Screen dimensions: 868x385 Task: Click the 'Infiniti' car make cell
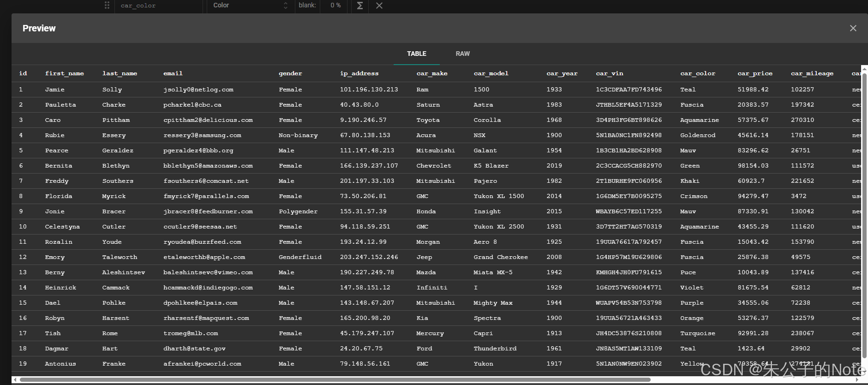click(x=432, y=288)
